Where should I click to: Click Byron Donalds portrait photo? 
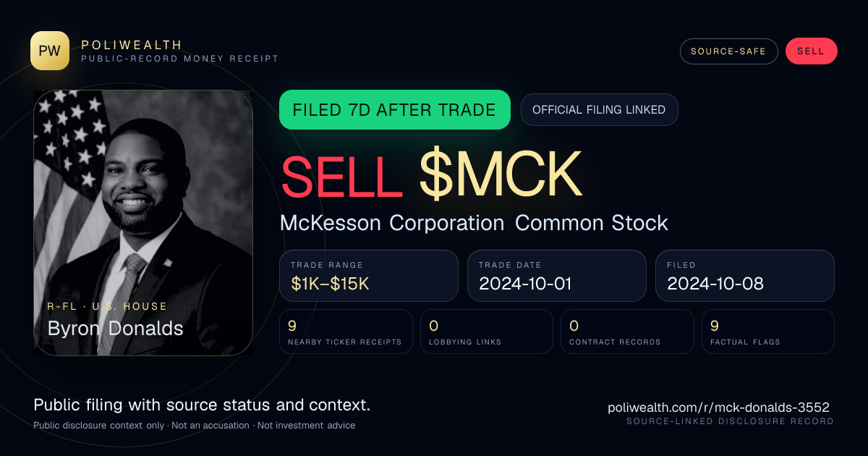tap(143, 222)
